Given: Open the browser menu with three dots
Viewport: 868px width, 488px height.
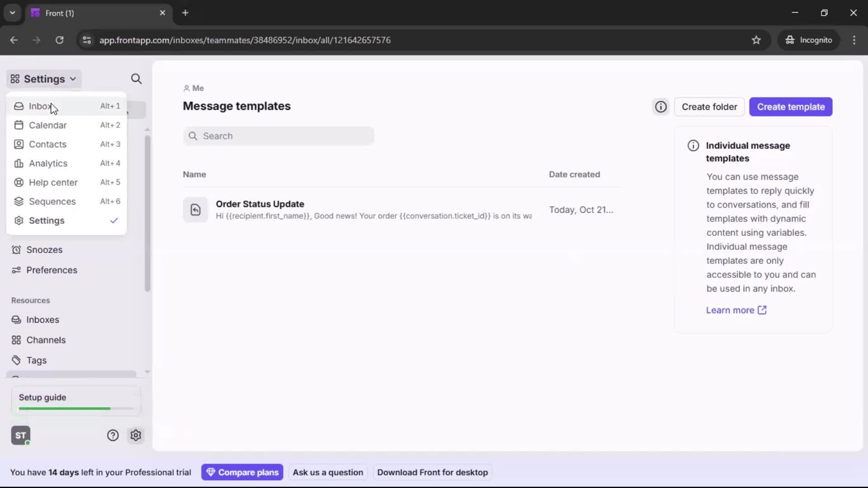Looking at the screenshot, I should tap(854, 40).
